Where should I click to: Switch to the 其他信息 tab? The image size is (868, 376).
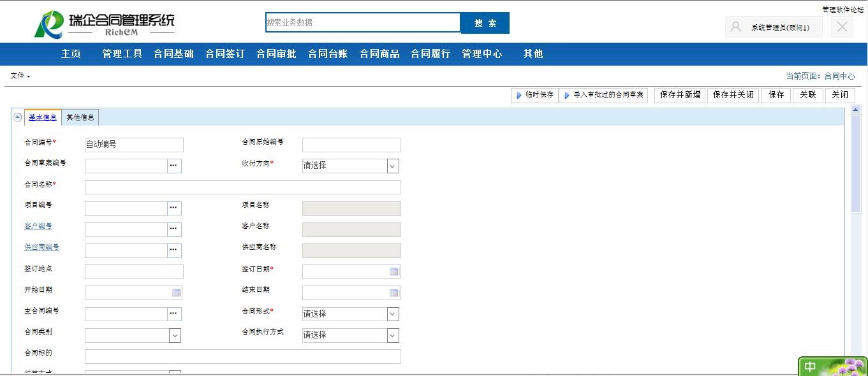point(80,117)
